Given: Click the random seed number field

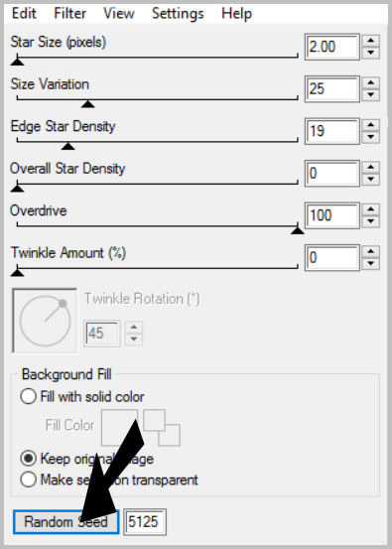Looking at the screenshot, I should [x=145, y=521].
